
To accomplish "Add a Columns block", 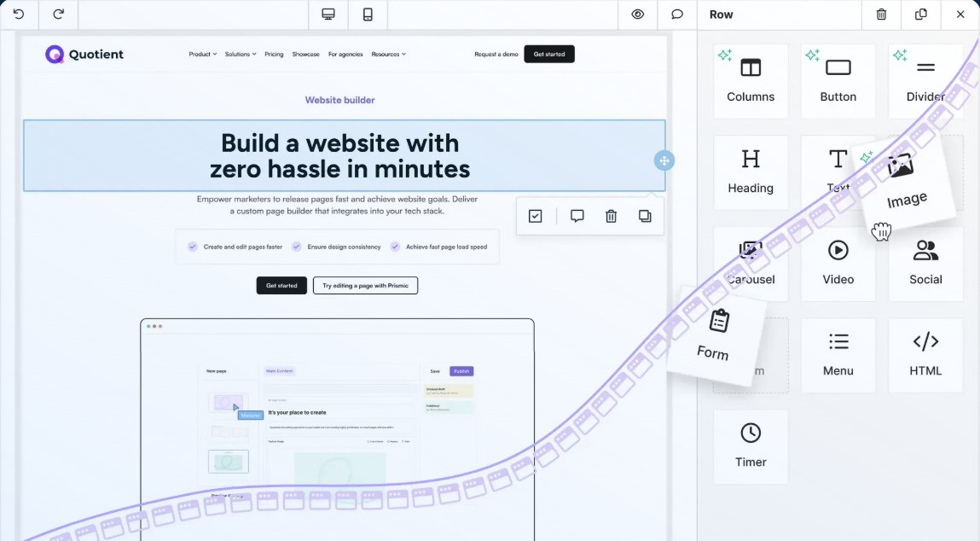I will [751, 81].
